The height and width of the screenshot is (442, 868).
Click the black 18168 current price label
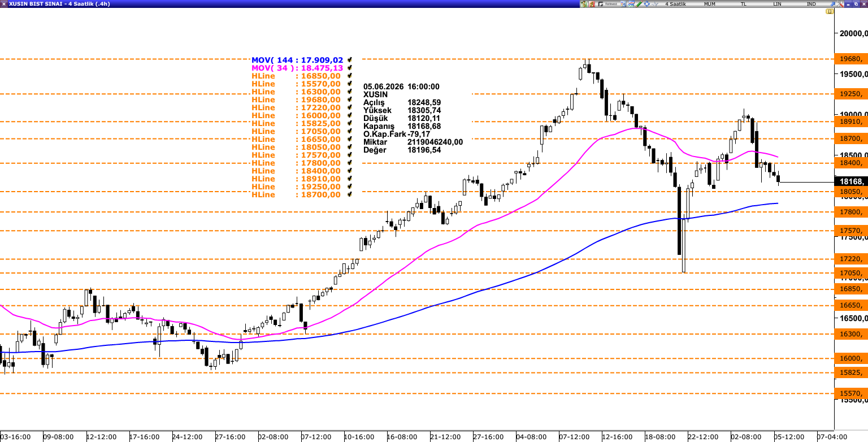[x=850, y=182]
